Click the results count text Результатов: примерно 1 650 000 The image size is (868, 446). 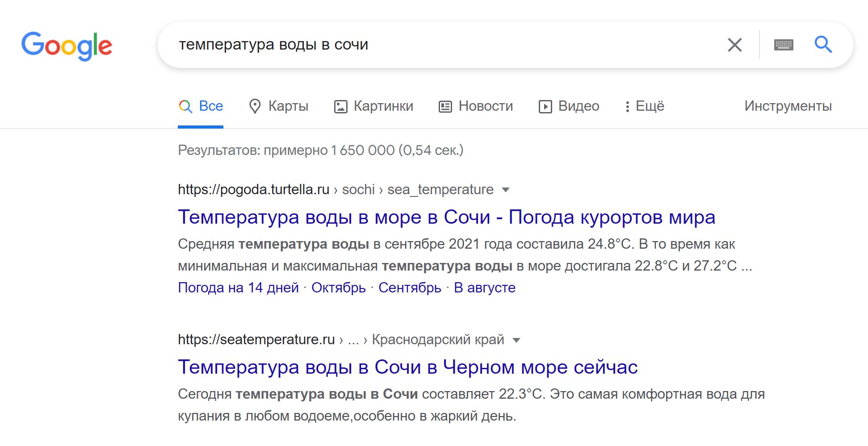(321, 150)
